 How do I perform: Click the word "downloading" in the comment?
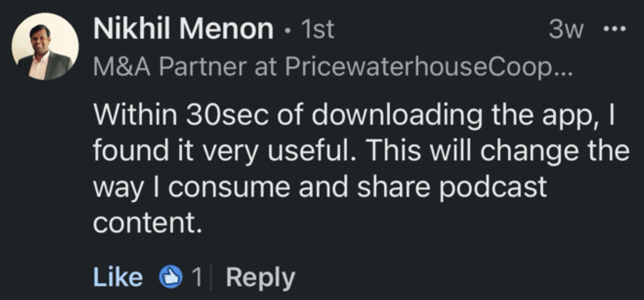[397, 115]
